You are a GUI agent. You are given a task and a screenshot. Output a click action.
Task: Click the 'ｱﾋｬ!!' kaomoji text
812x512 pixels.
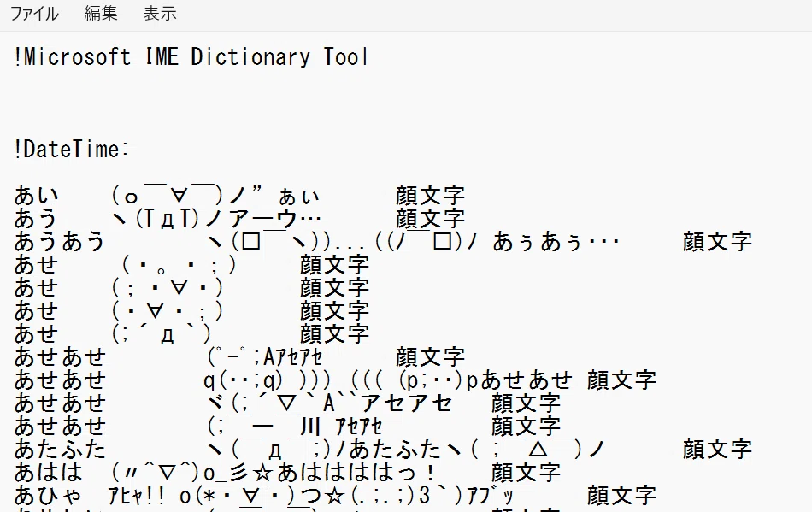136,496
